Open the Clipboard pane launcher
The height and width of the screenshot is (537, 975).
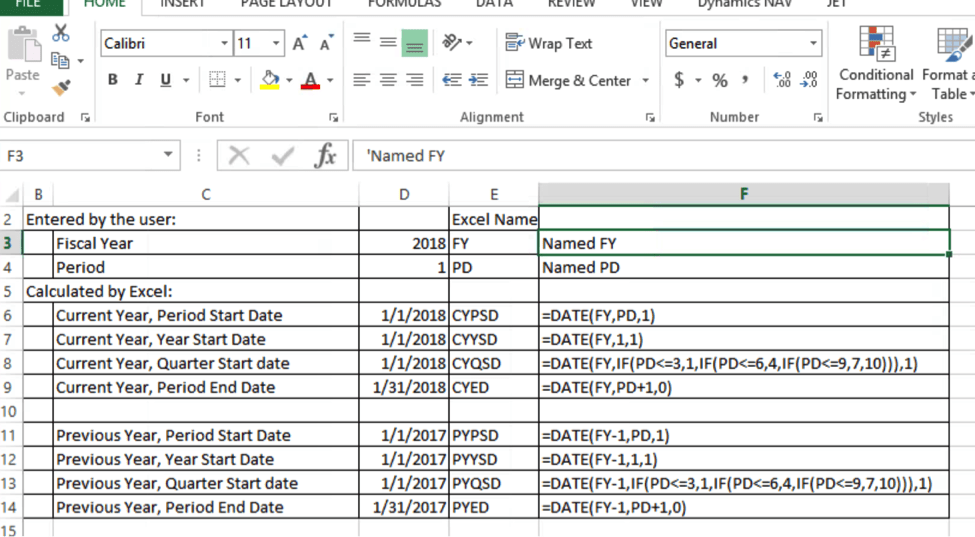pyautogui.click(x=85, y=117)
